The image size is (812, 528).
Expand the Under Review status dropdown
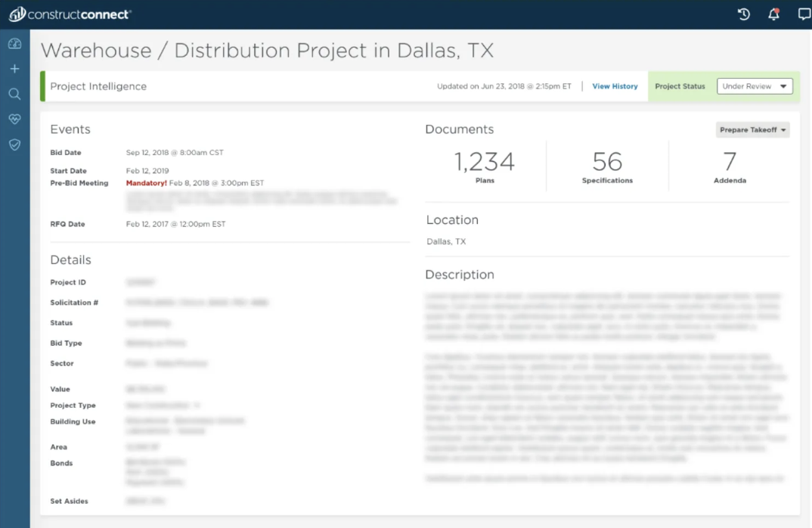click(754, 86)
